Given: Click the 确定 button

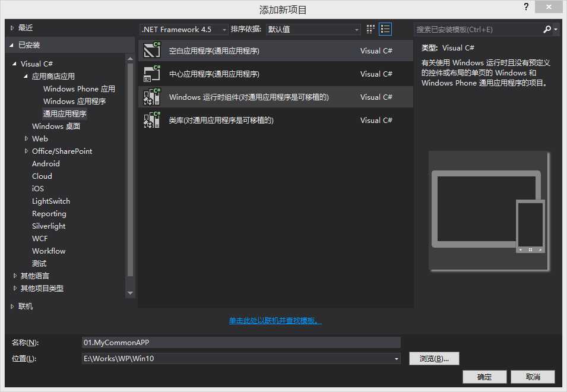Looking at the screenshot, I should [484, 377].
